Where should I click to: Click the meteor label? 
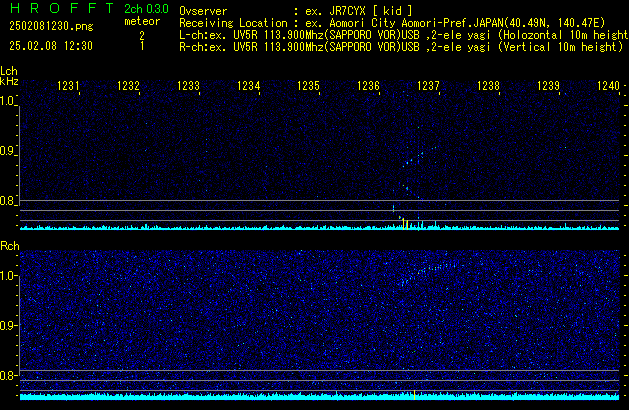click(142, 21)
